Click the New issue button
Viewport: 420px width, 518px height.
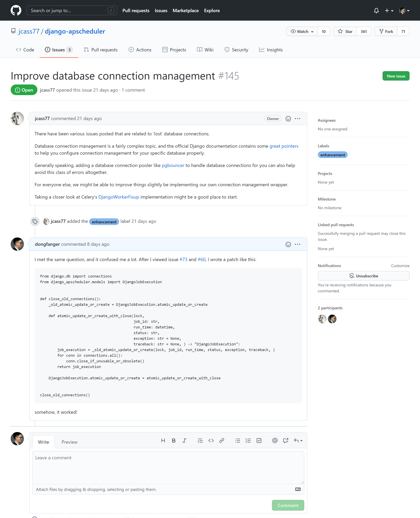[x=396, y=76]
